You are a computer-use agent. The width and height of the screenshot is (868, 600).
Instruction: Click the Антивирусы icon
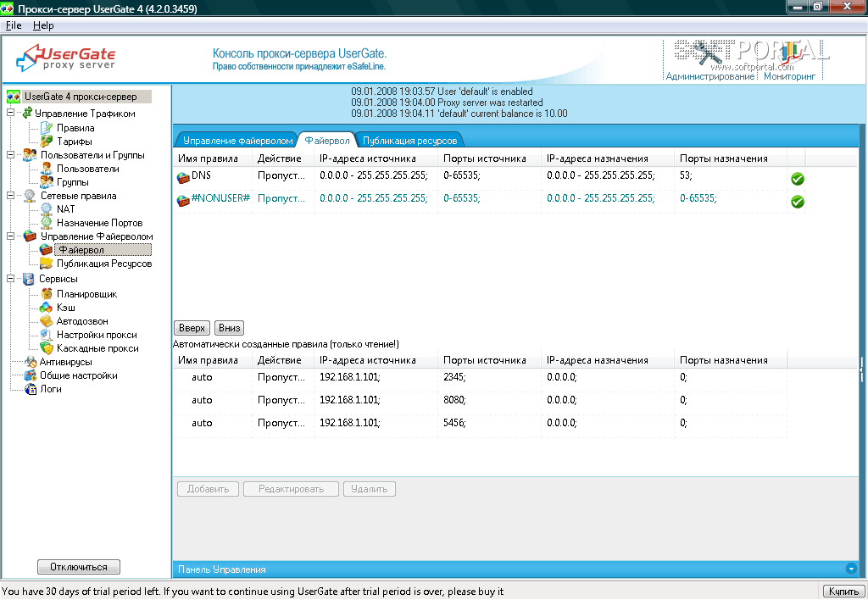[x=31, y=361]
